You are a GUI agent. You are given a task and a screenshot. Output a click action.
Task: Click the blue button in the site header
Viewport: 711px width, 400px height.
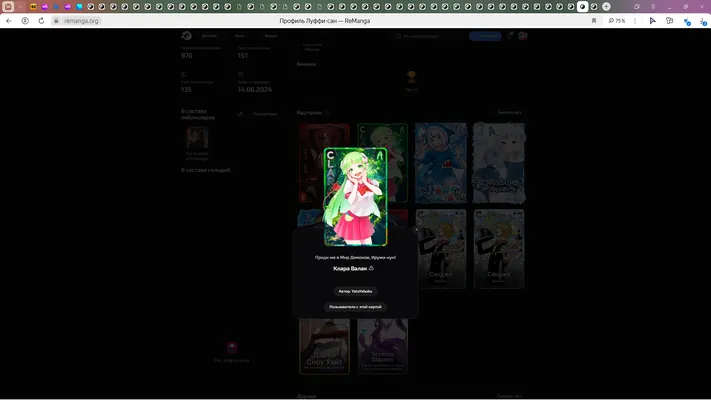coord(486,36)
